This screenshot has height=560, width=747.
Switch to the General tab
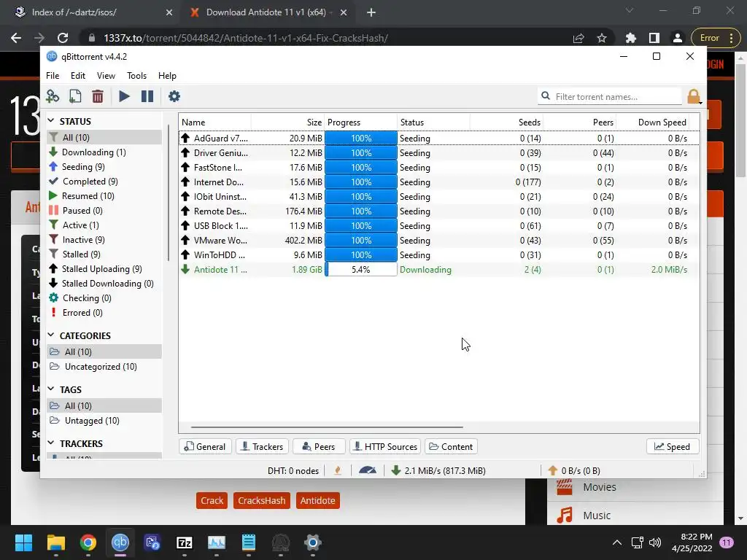(205, 447)
